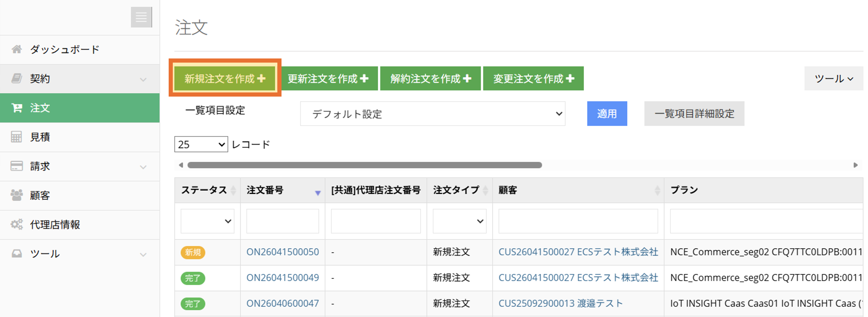The height and width of the screenshot is (317, 868).
Task: Click the 顧客 filter input field
Action: click(x=578, y=221)
